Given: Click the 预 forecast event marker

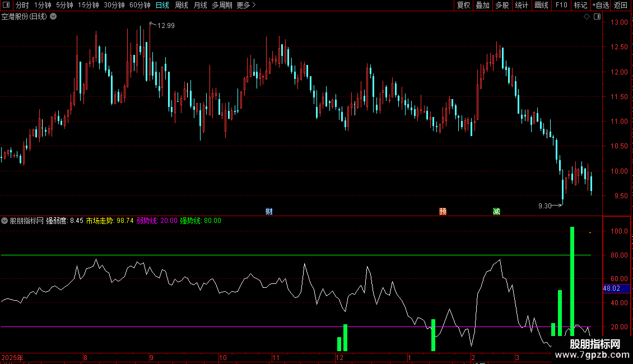Looking at the screenshot, I should [x=443, y=211].
